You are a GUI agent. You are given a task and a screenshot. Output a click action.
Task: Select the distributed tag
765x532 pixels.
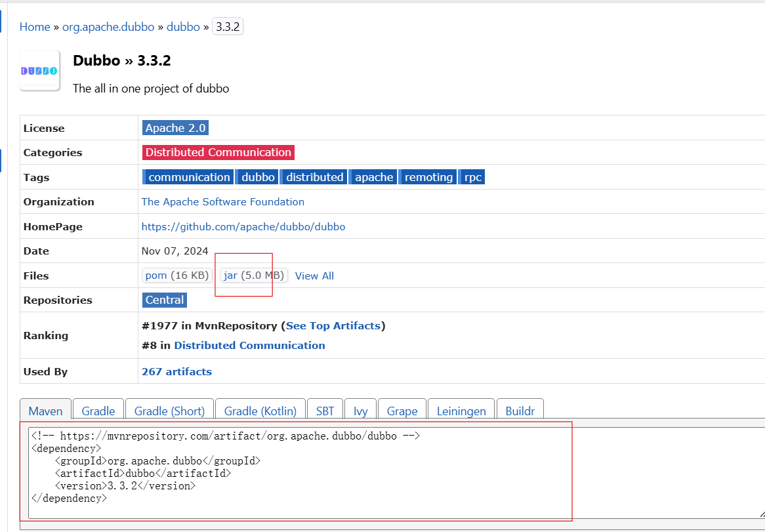click(314, 177)
